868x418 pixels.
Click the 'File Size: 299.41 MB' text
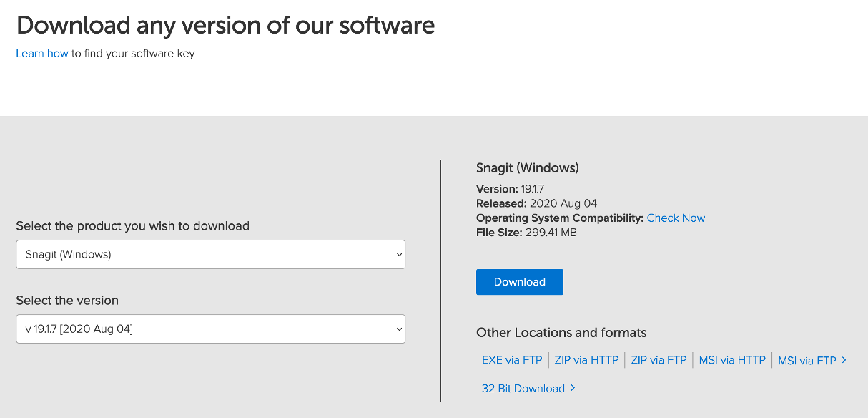[526, 233]
